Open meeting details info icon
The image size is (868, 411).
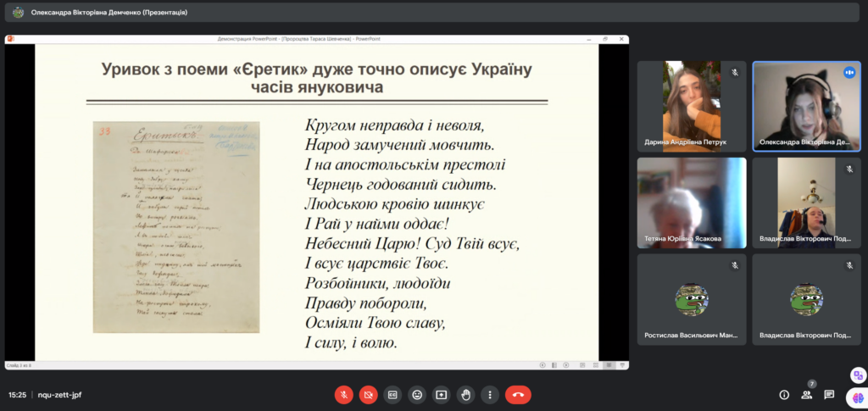click(784, 394)
